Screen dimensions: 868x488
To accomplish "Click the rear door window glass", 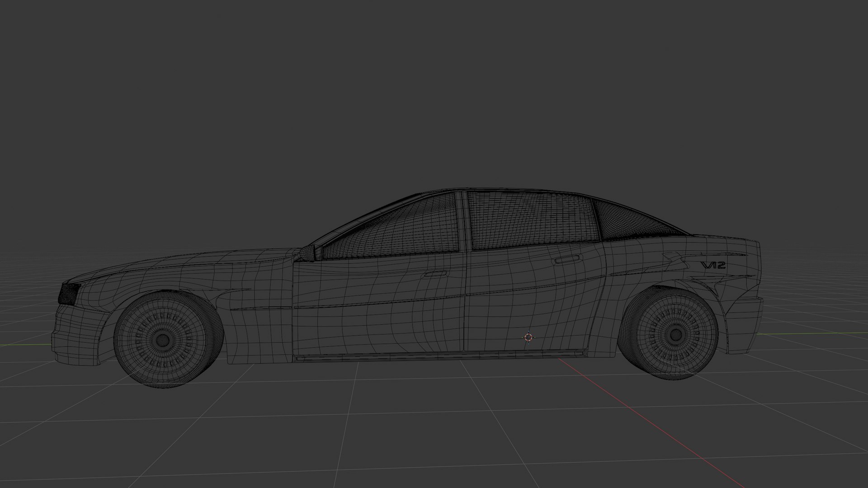I will [x=533, y=220].
